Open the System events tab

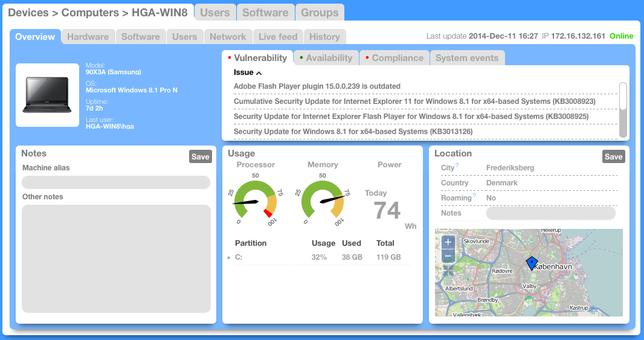pyautogui.click(x=466, y=58)
